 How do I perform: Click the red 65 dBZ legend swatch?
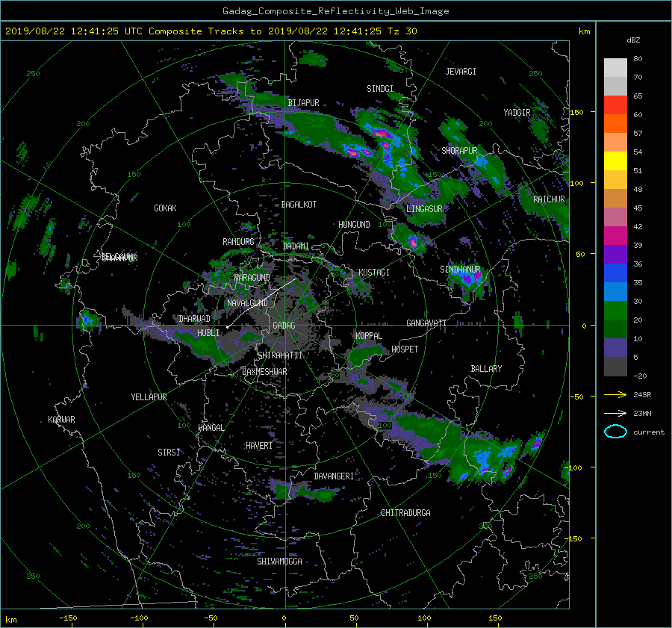[615, 105]
